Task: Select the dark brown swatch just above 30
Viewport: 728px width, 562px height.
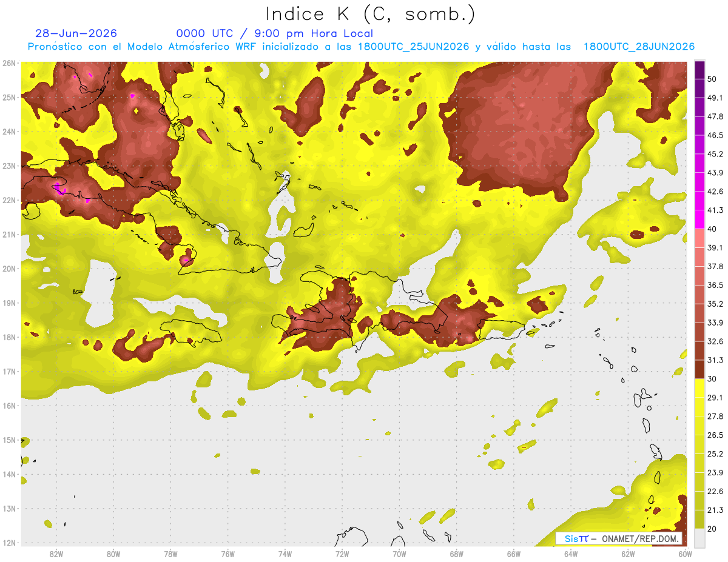Action: pos(700,370)
